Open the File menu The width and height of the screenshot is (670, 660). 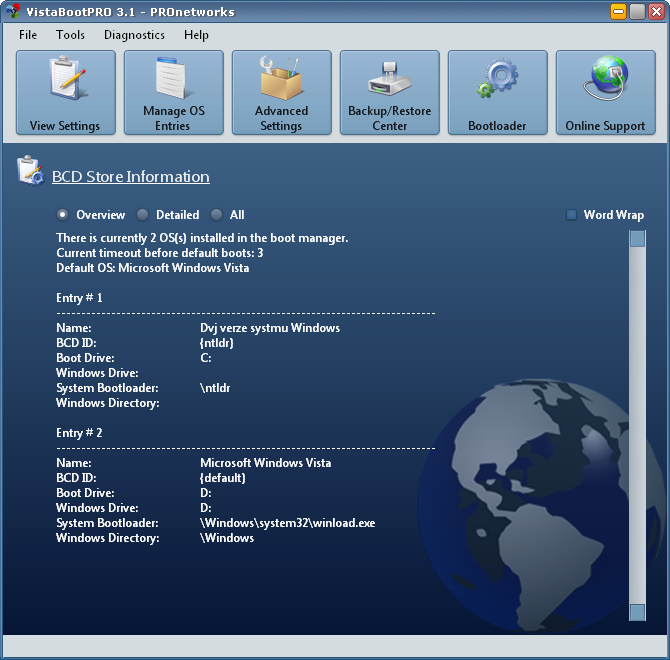click(x=28, y=35)
